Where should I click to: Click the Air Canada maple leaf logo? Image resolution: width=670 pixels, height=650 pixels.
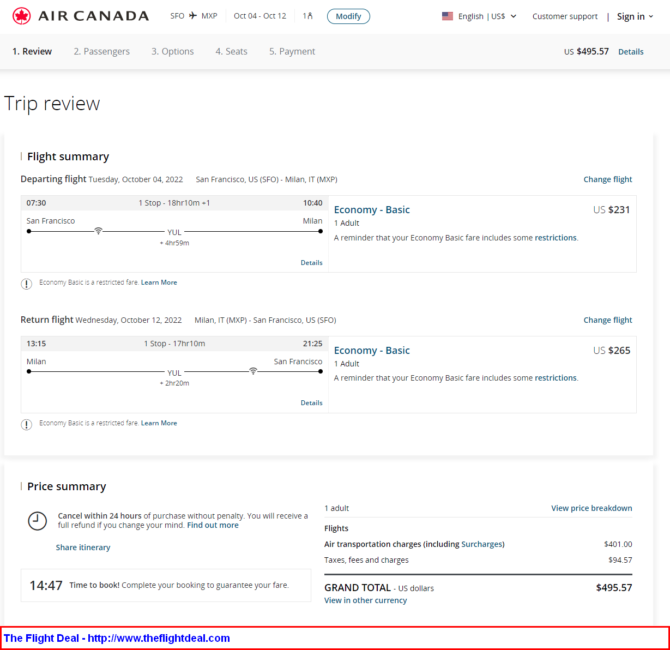coord(21,16)
